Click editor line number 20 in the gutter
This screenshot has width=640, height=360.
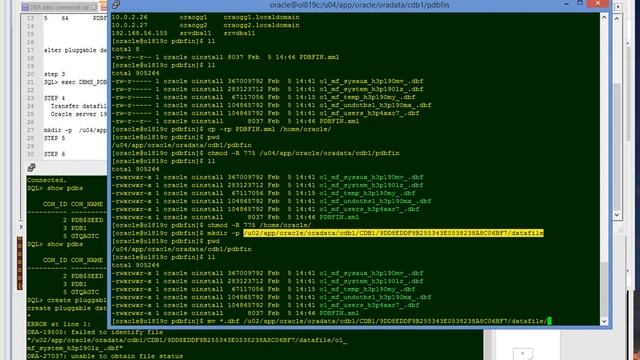[x=31, y=74]
